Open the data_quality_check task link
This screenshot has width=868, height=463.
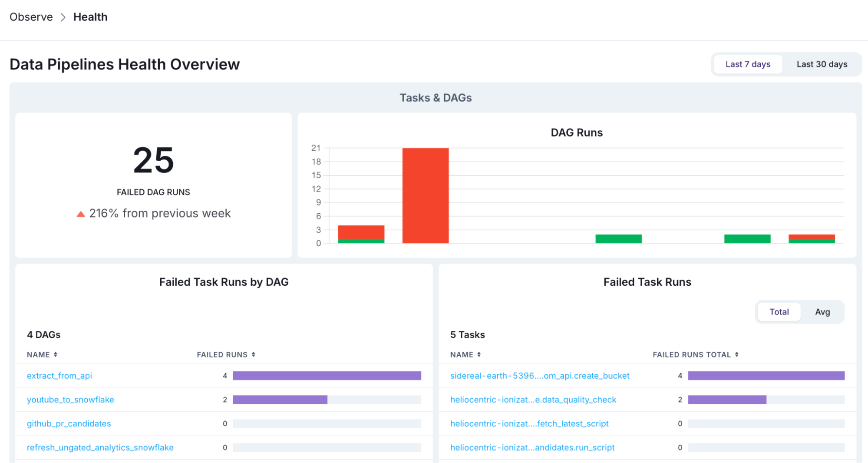click(x=533, y=400)
